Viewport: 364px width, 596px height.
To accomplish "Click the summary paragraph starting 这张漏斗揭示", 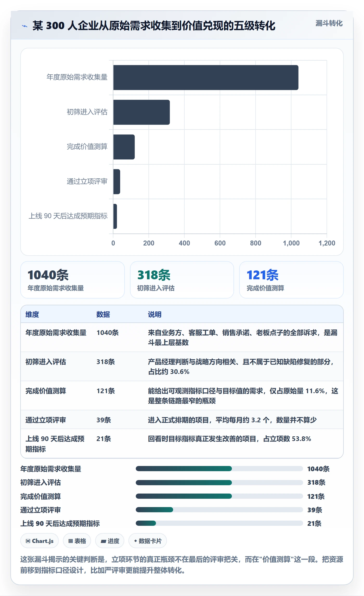I will [182, 565].
